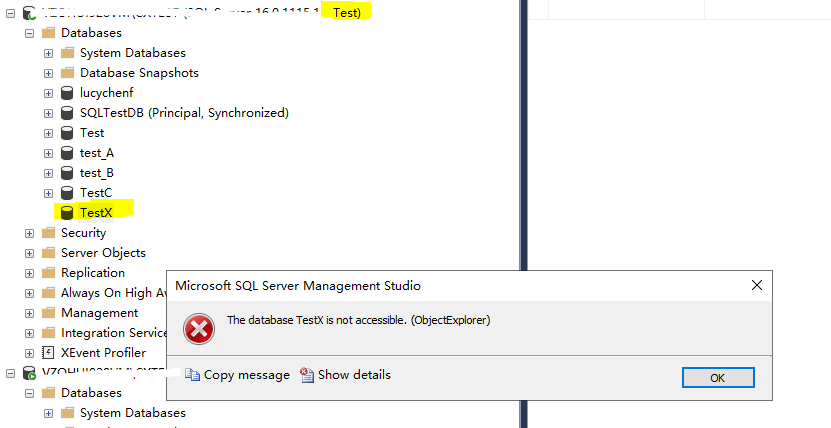Expand the test_A database
831x428 pixels.
48,154
